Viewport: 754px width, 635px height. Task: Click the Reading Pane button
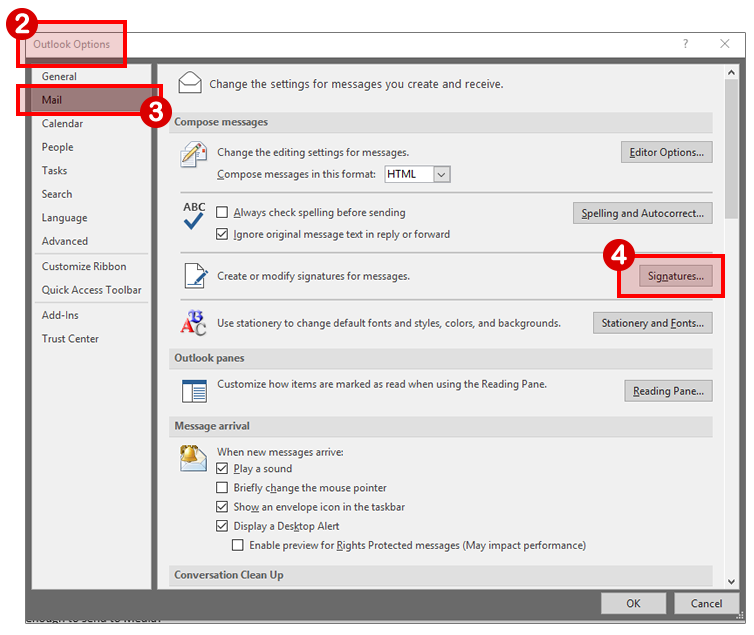(668, 391)
